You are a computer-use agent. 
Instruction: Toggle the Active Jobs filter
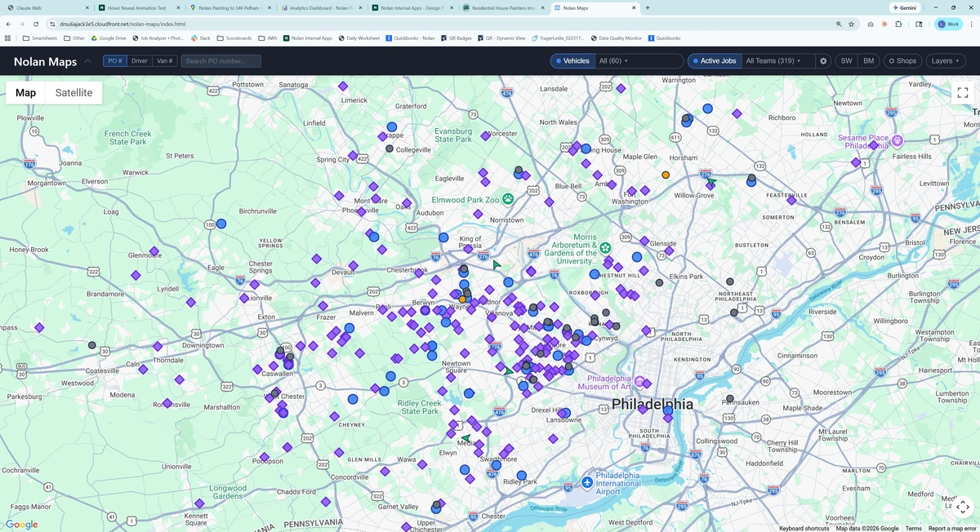[x=712, y=61]
